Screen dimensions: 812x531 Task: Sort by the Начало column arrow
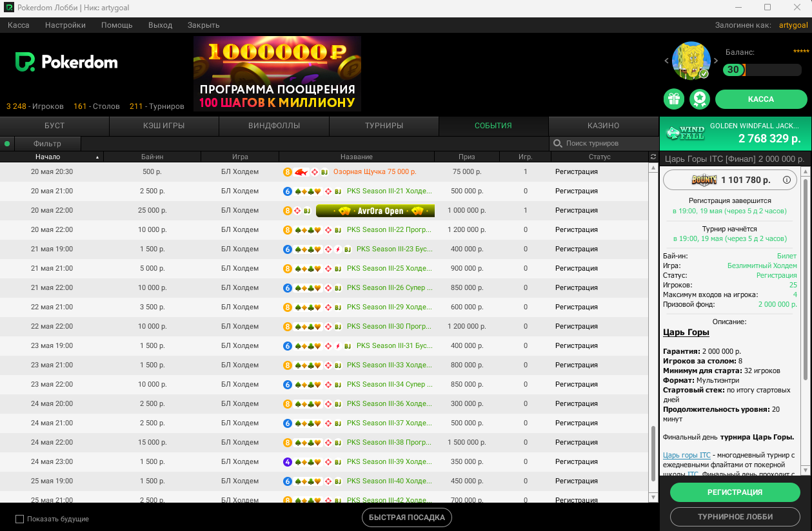(x=97, y=157)
